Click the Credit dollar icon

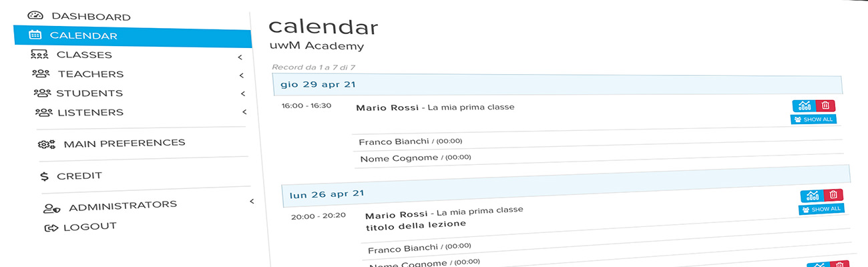45,176
